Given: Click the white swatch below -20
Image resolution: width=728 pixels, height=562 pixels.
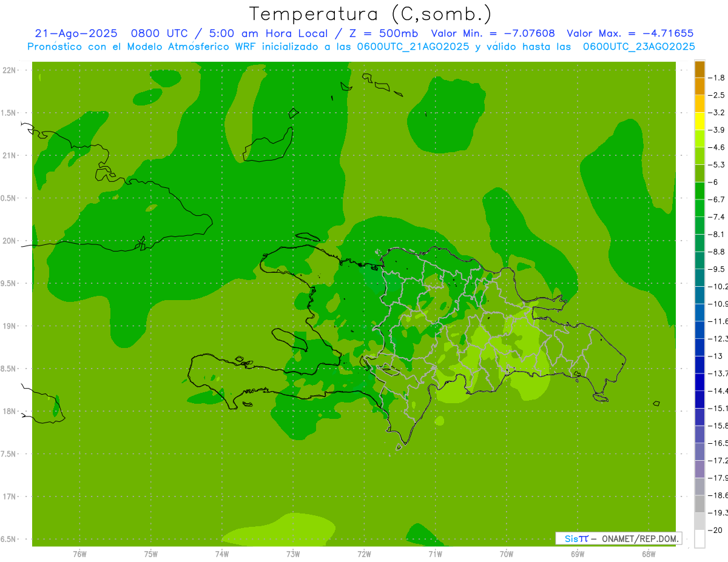Looking at the screenshot, I should pos(699,539).
